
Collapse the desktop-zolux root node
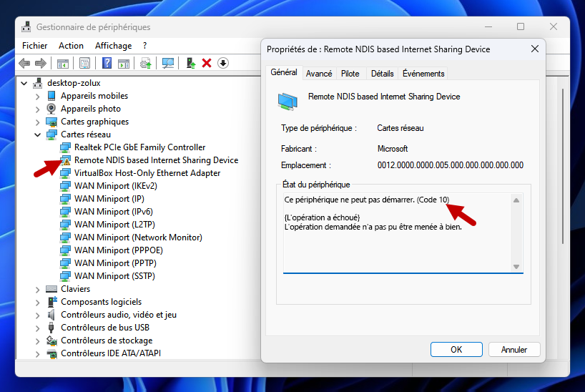24,83
